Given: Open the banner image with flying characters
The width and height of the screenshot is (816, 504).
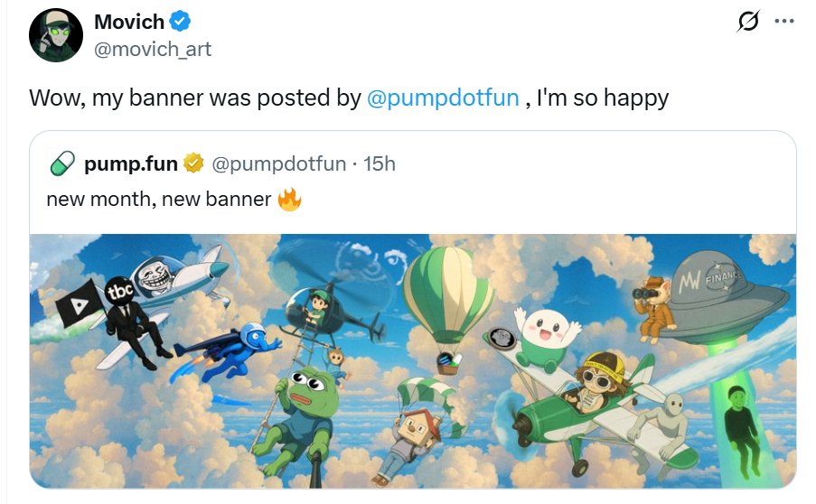Looking at the screenshot, I should point(413,361).
